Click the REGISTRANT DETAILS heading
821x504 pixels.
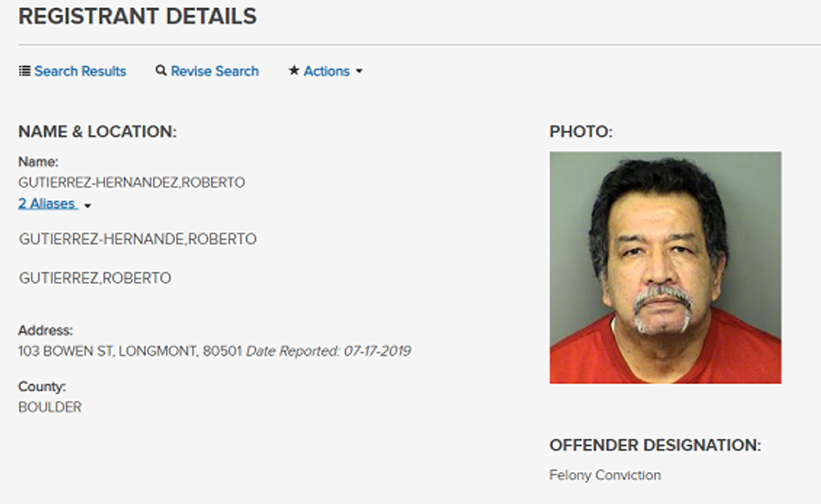137,16
